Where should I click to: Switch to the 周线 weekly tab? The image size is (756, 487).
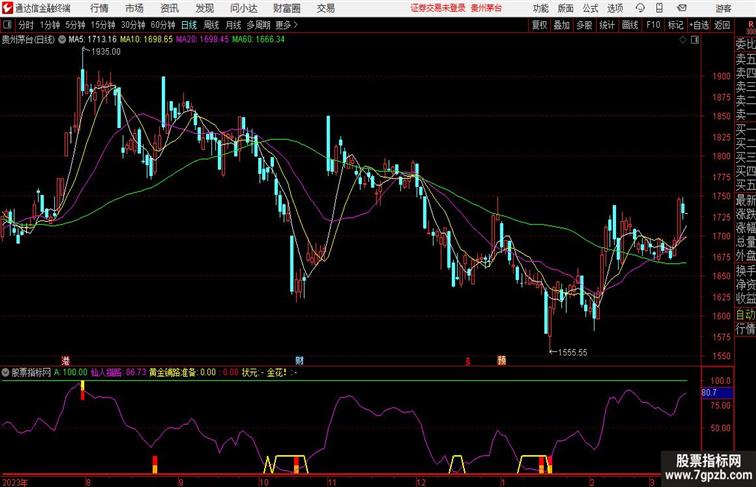(x=211, y=25)
